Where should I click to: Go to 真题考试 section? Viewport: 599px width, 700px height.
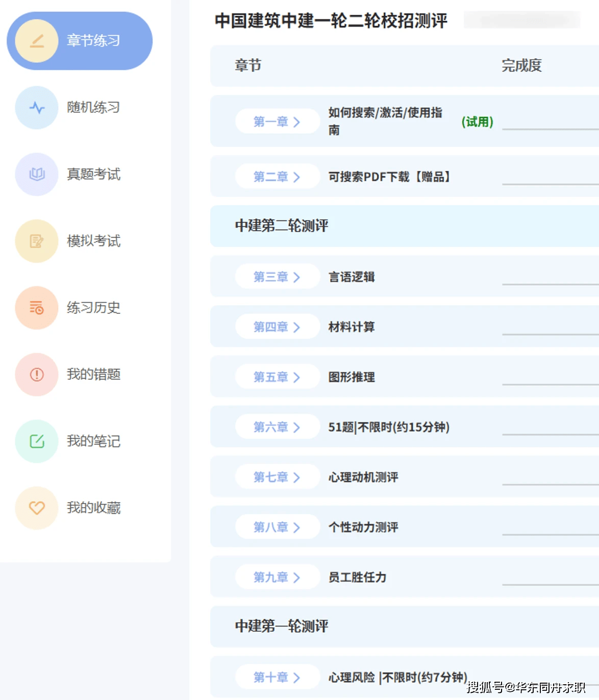pos(93,174)
